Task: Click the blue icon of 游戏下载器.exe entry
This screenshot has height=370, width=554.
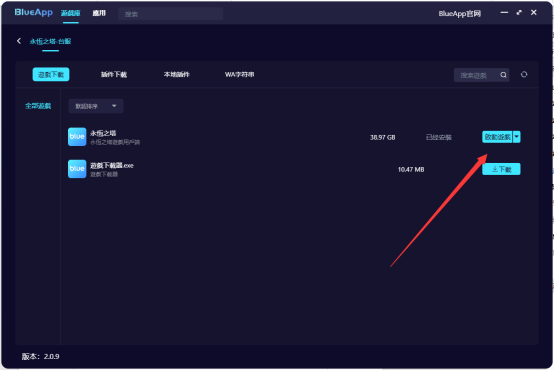Action: [x=77, y=169]
